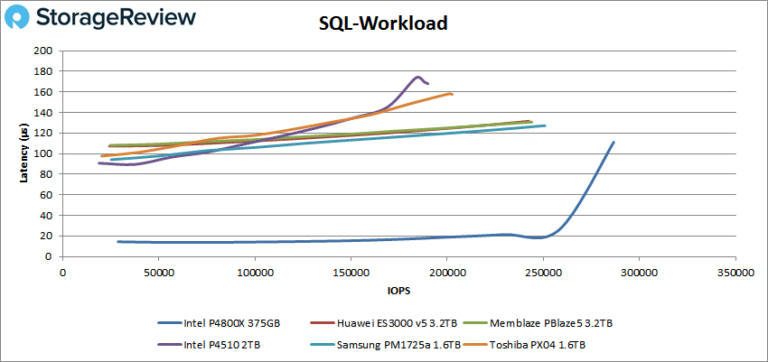
Task: Click the Huawei ES3000 v5 3.2TB legend label
Action: coord(397,323)
